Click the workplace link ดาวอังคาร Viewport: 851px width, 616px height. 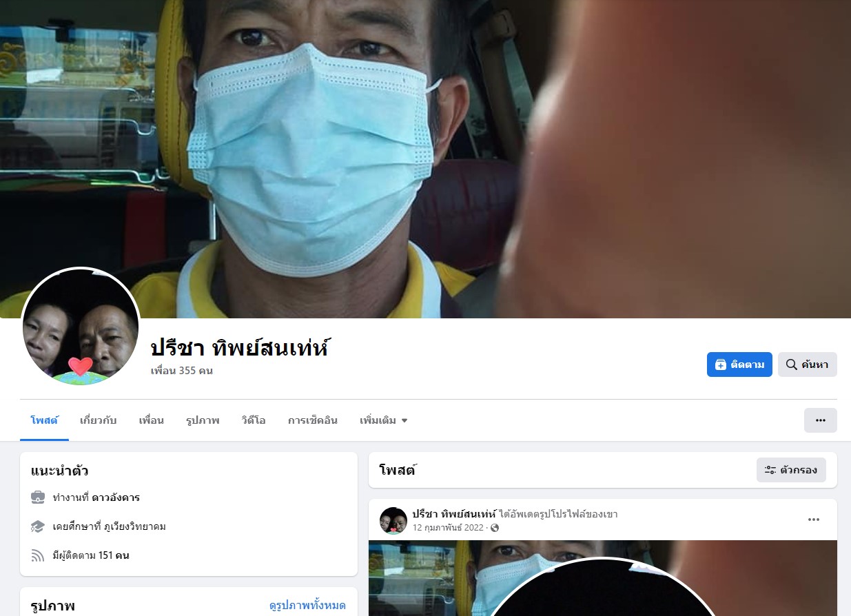(116, 497)
